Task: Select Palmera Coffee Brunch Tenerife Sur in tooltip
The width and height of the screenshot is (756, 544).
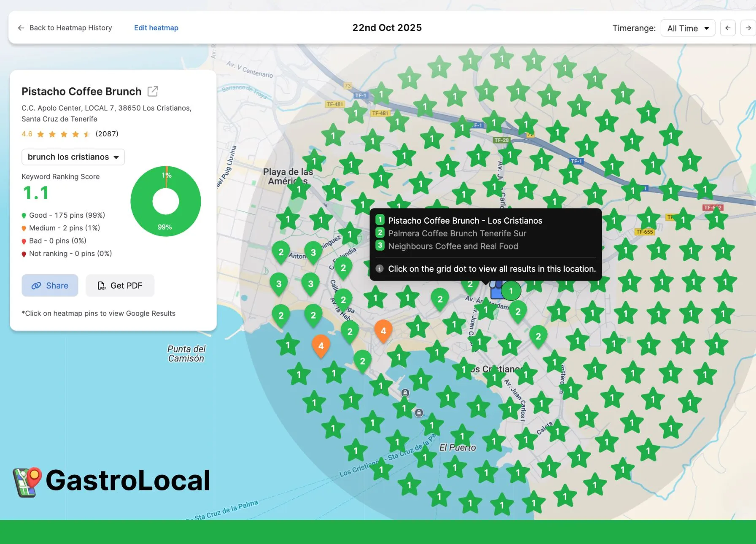Action: [x=457, y=233]
